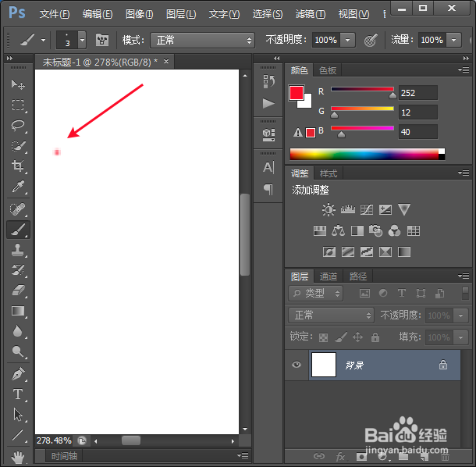Select the Line tool
The width and height of the screenshot is (476, 467).
pos(18,435)
